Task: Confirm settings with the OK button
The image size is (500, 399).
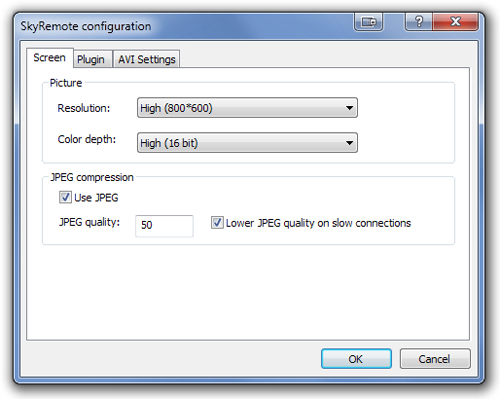Action: (356, 359)
